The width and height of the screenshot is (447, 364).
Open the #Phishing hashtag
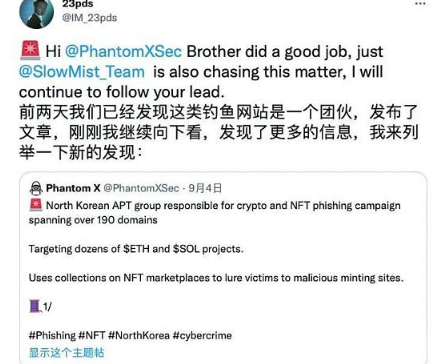click(52, 335)
